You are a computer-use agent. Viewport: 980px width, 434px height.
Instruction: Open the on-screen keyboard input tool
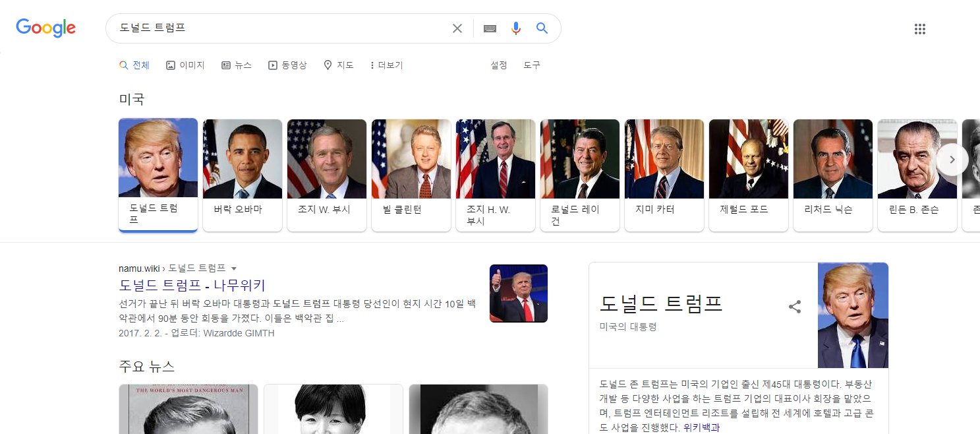point(490,28)
